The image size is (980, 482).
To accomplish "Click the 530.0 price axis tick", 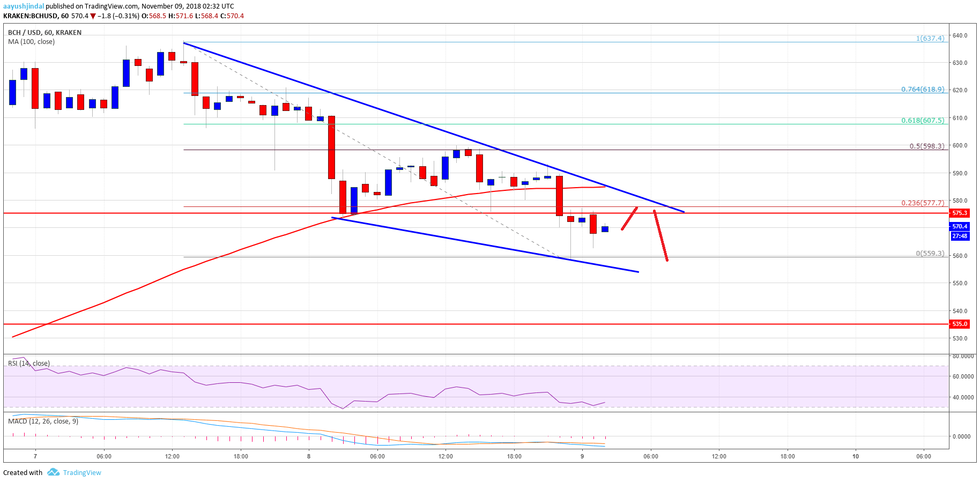I will click(x=960, y=339).
